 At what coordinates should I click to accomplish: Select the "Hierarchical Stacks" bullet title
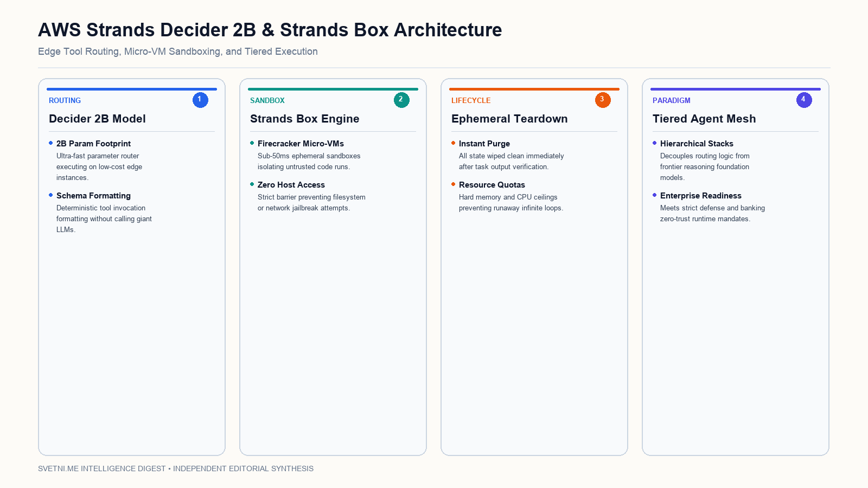697,144
